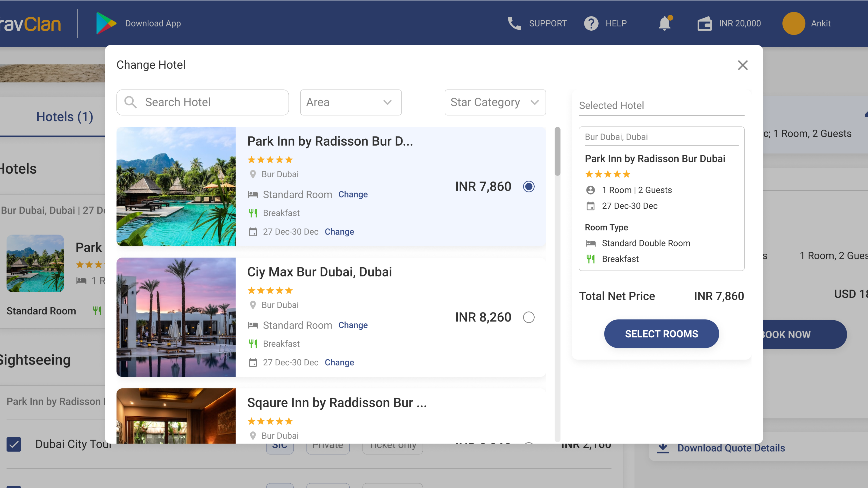Click Ankit's orange profile avatar
Image resolution: width=868 pixels, height=488 pixels.
[x=794, y=23]
